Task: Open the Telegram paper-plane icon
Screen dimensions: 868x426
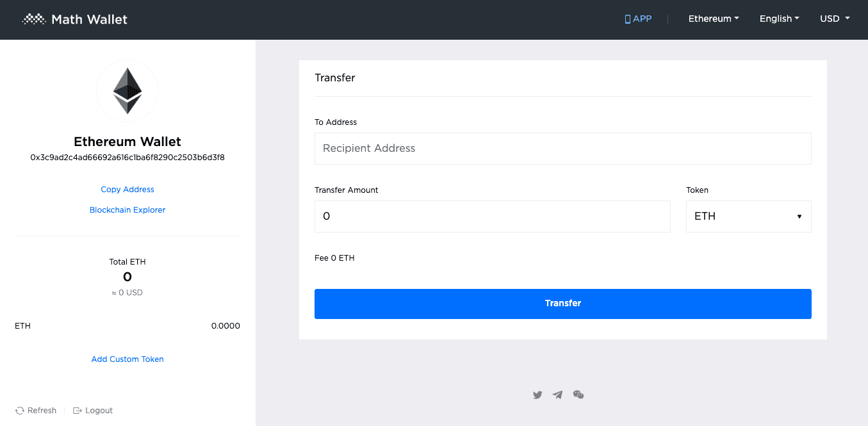Action: [558, 395]
